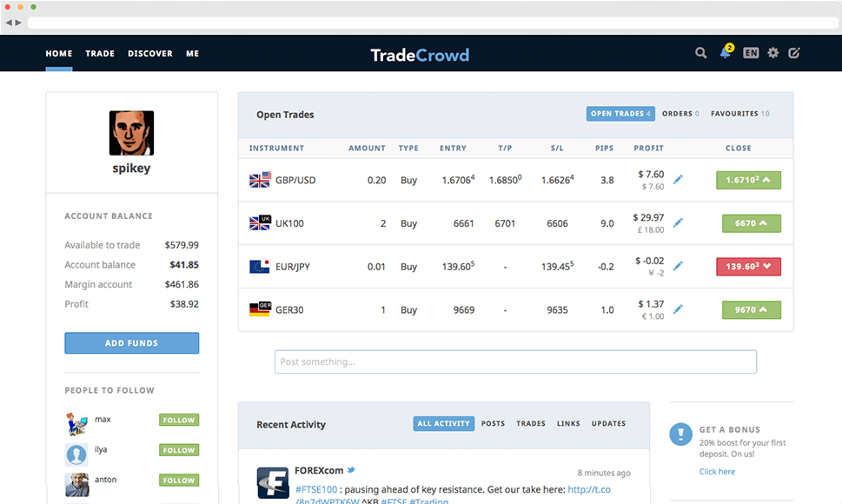The height and width of the screenshot is (504, 842).
Task: Follow user max
Action: 179,420
